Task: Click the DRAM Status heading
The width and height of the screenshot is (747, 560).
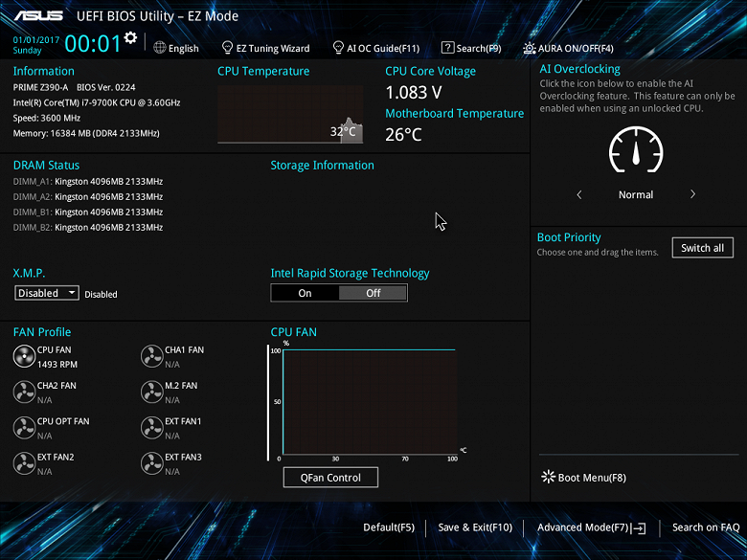Action: [46, 166]
